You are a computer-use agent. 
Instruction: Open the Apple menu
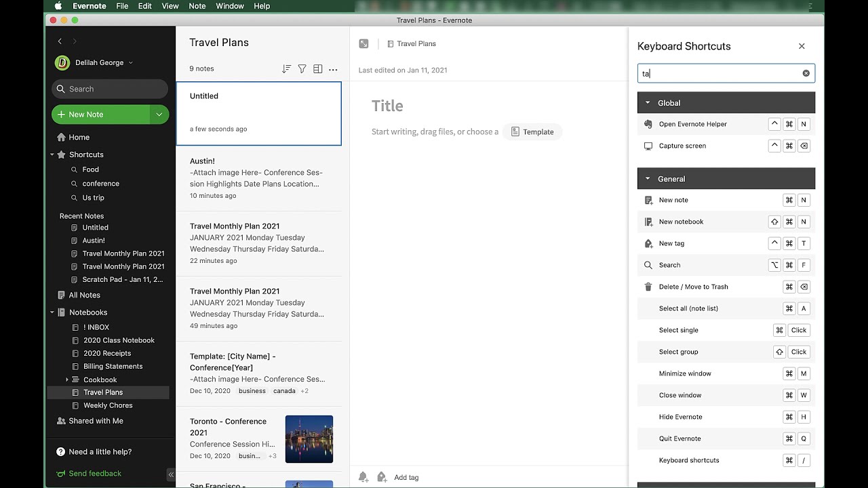point(58,6)
